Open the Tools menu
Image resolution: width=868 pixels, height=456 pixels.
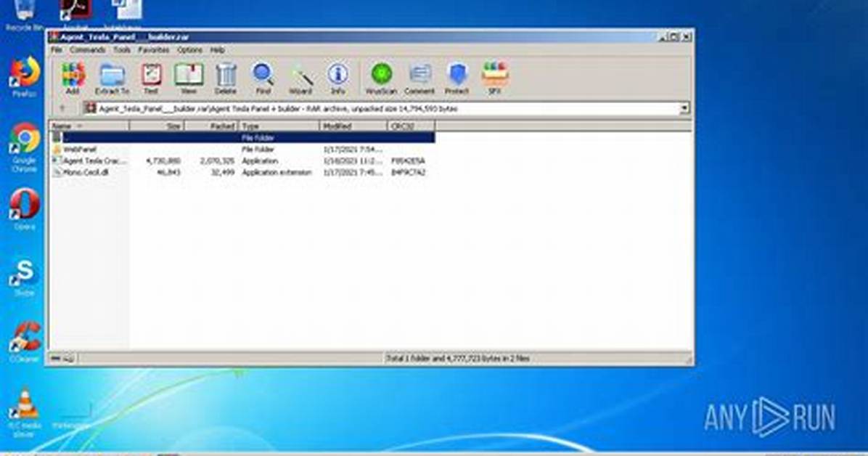(x=122, y=50)
